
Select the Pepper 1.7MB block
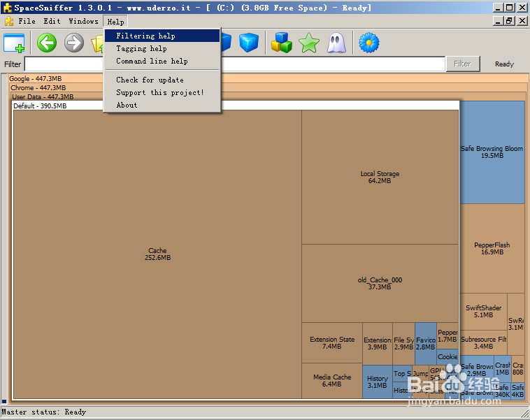[x=447, y=336]
